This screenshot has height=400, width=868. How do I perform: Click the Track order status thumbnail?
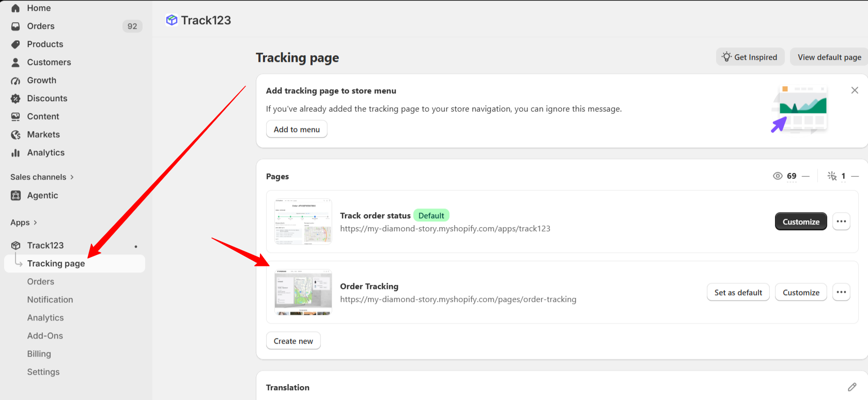(303, 221)
